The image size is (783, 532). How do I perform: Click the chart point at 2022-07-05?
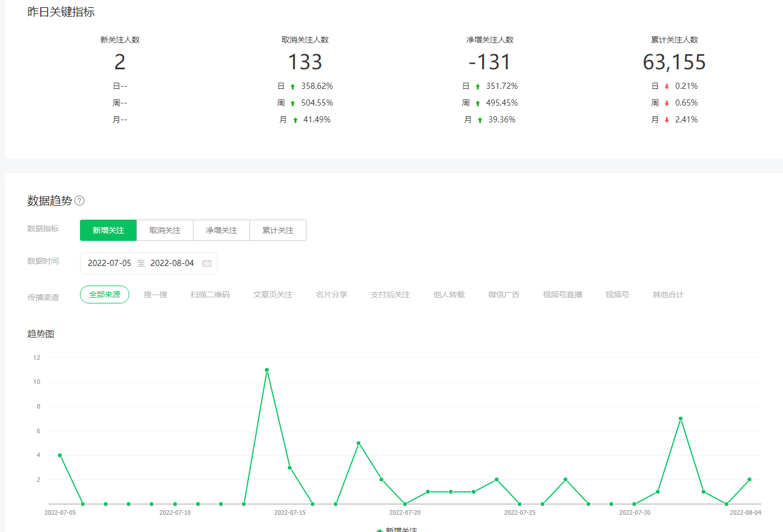[60, 455]
